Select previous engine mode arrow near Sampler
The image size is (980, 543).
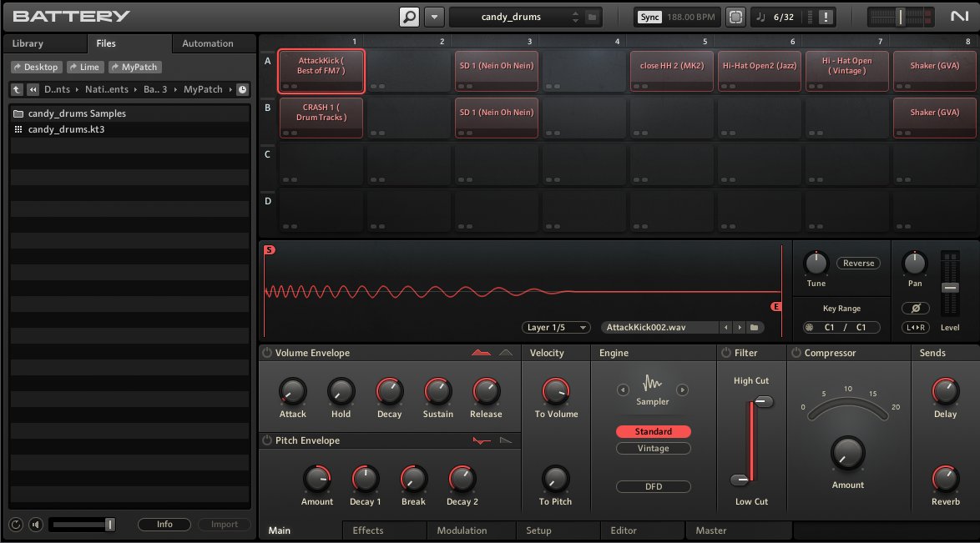(x=623, y=390)
